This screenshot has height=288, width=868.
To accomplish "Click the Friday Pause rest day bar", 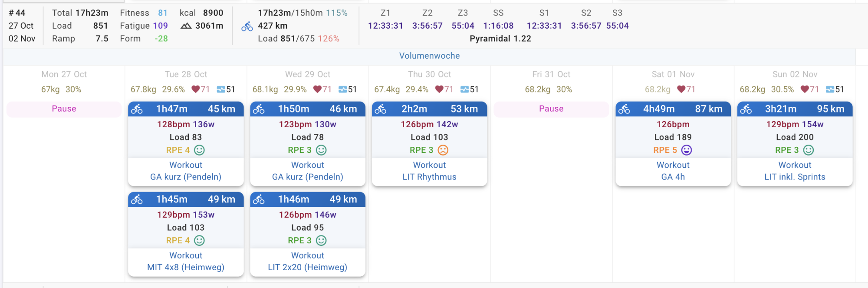I will point(551,109).
